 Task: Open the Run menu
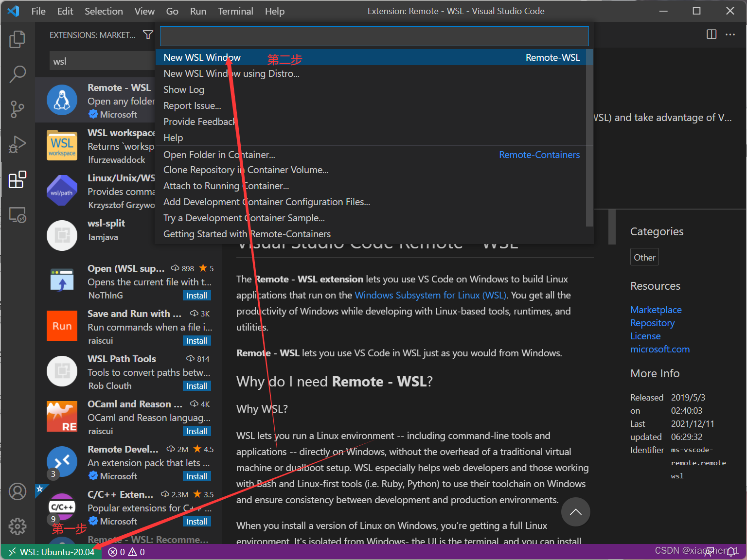click(x=198, y=11)
